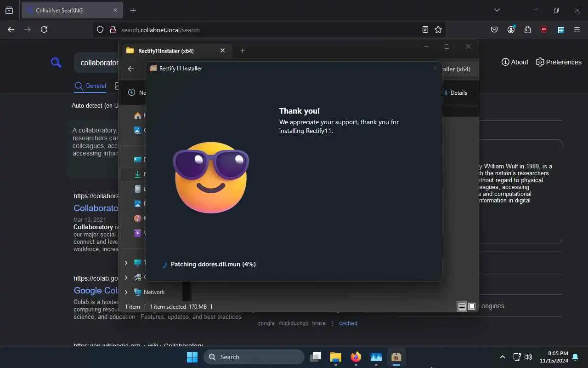
Task: List all Firefox tabs dropdown
Action: (497, 10)
